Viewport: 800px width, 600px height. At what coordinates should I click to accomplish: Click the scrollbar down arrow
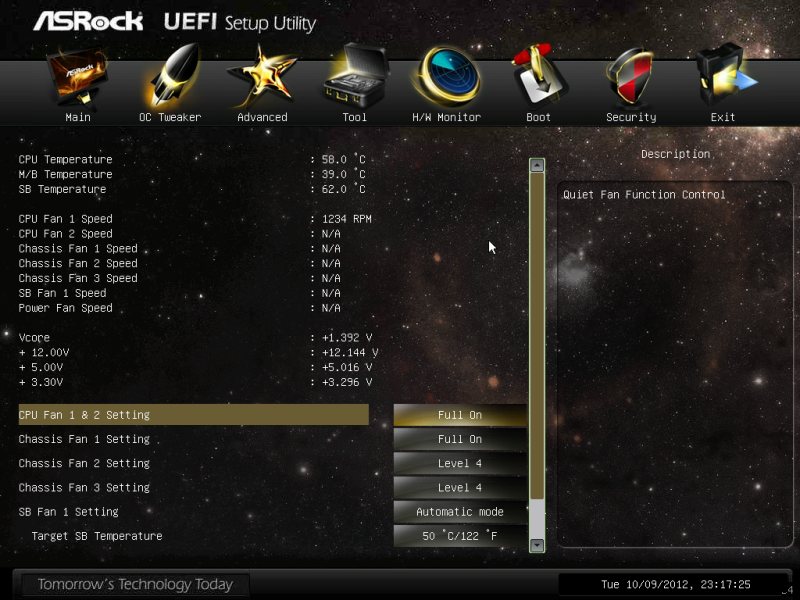click(x=537, y=545)
